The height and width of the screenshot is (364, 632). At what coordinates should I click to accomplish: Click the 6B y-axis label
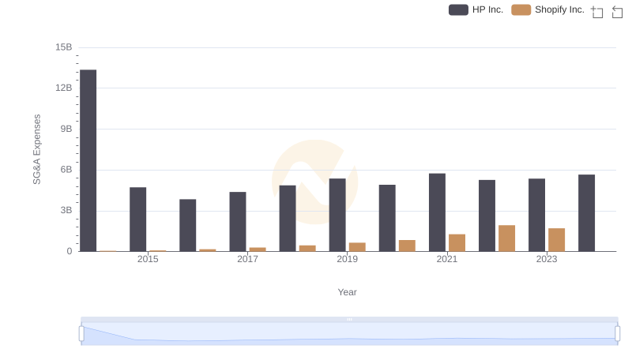click(x=66, y=170)
